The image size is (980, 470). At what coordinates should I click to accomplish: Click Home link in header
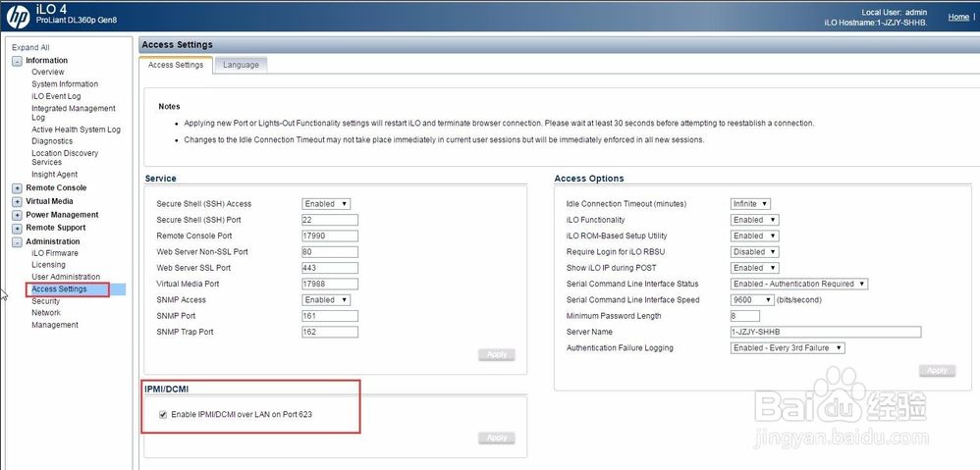coord(958,17)
